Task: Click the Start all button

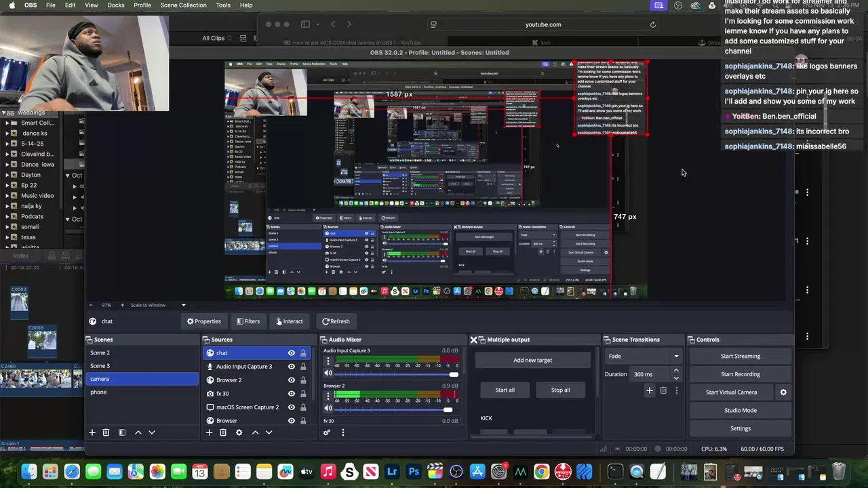Action: click(505, 390)
